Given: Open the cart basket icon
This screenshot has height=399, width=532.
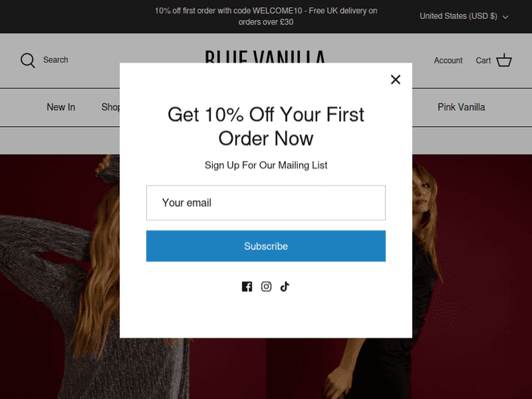Looking at the screenshot, I should 504,60.
